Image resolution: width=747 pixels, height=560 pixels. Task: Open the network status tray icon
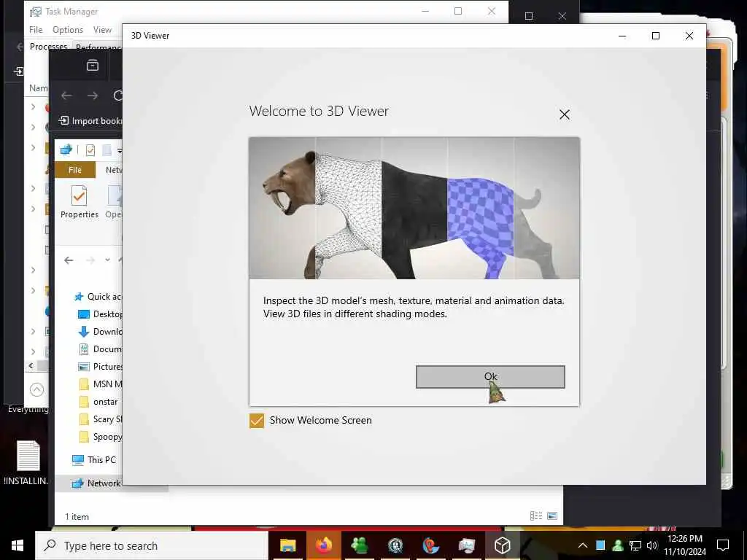[x=635, y=545]
